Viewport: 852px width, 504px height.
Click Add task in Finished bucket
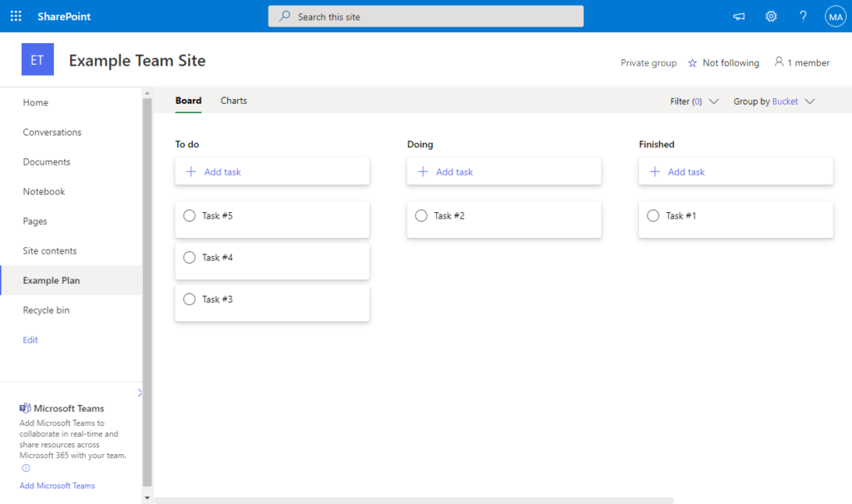click(x=736, y=171)
